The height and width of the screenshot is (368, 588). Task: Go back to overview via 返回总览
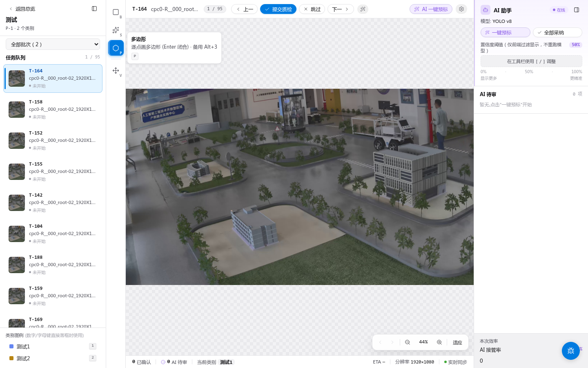pyautogui.click(x=22, y=9)
